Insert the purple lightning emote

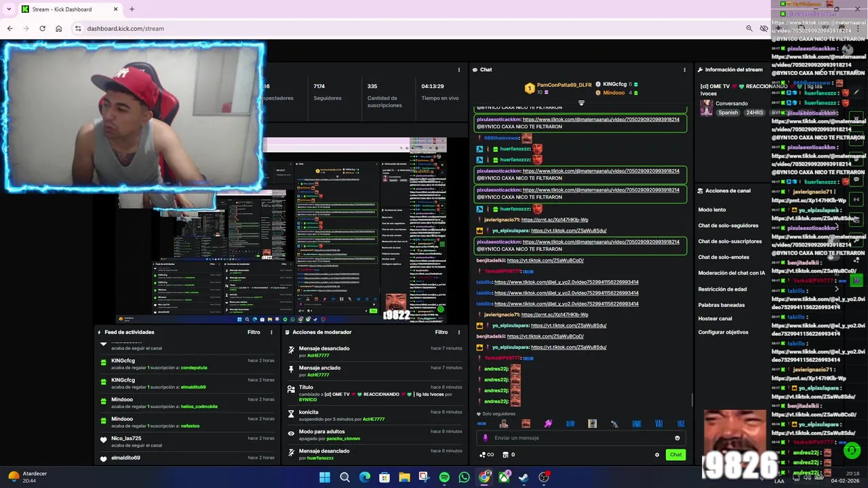[x=548, y=424]
